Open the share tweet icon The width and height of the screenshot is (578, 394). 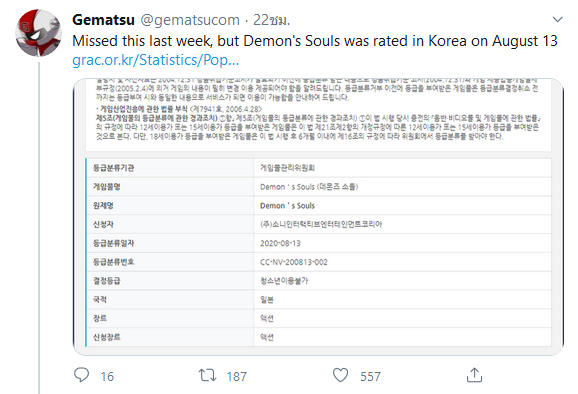click(x=474, y=375)
